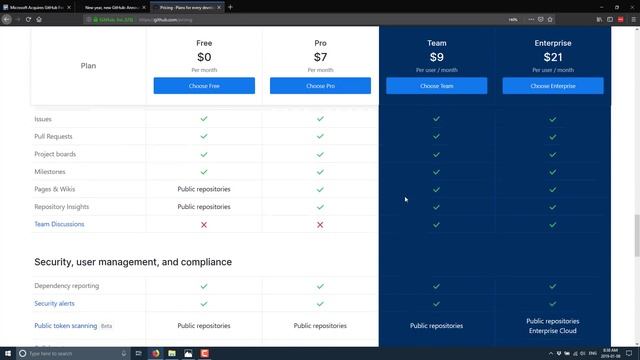This screenshot has width=640, height=360.
Task: Open the Firefox library icon
Action: [599, 19]
